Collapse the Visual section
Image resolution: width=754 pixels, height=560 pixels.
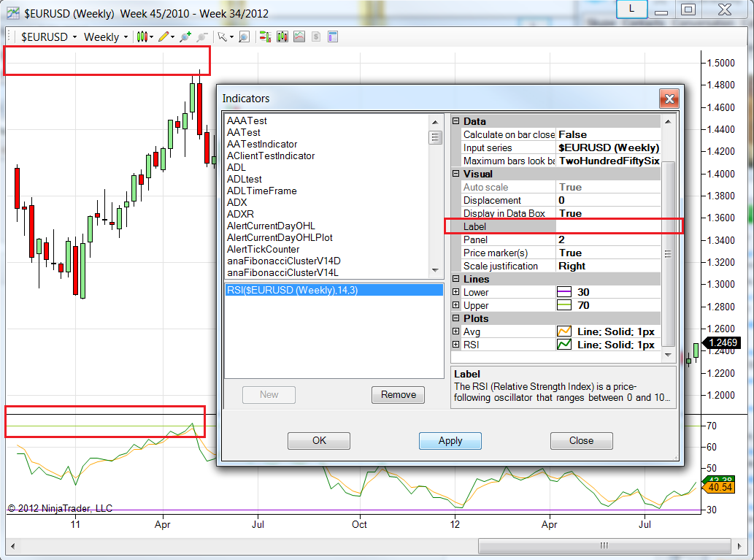(456, 174)
